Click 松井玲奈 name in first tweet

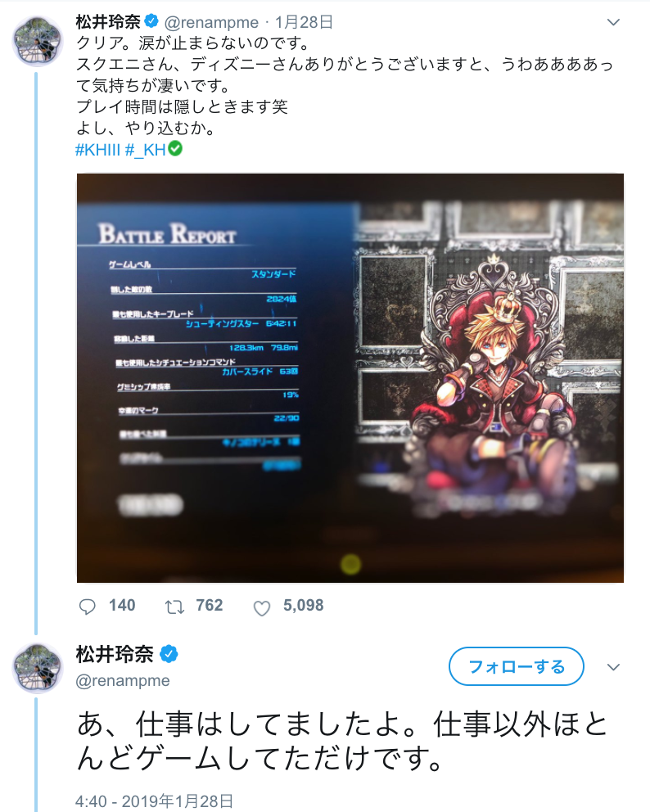pyautogui.click(x=108, y=22)
